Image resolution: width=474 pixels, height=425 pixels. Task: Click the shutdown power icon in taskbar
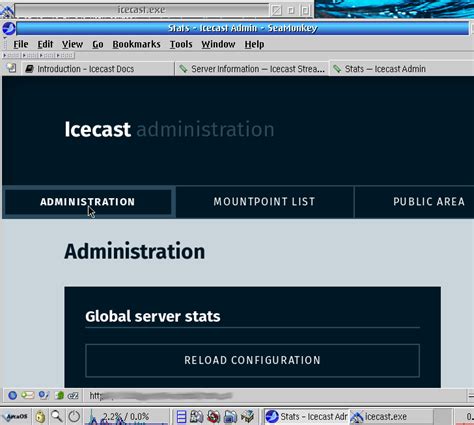pyautogui.click(x=74, y=417)
